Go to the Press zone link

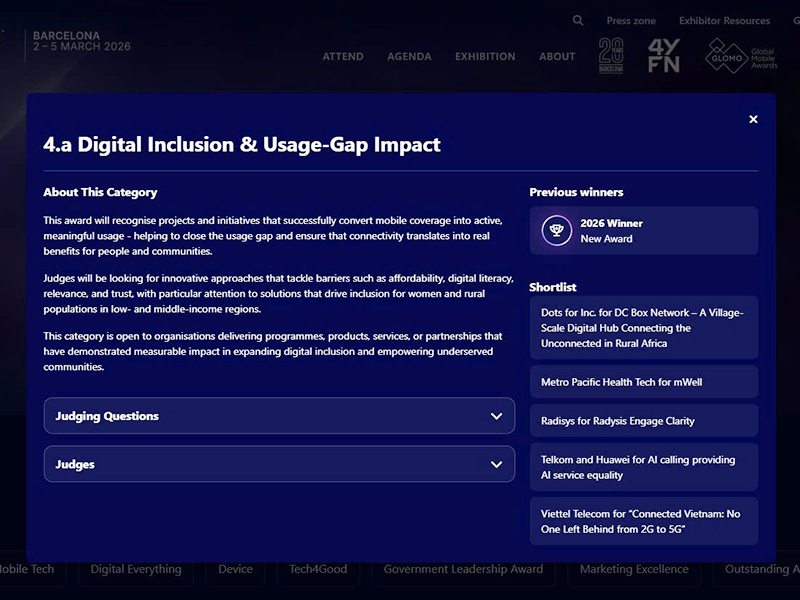click(631, 21)
